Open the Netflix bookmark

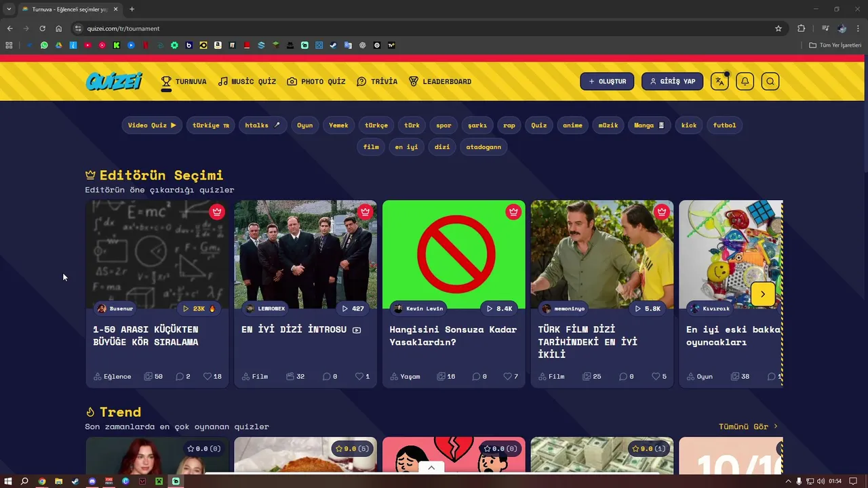(146, 45)
